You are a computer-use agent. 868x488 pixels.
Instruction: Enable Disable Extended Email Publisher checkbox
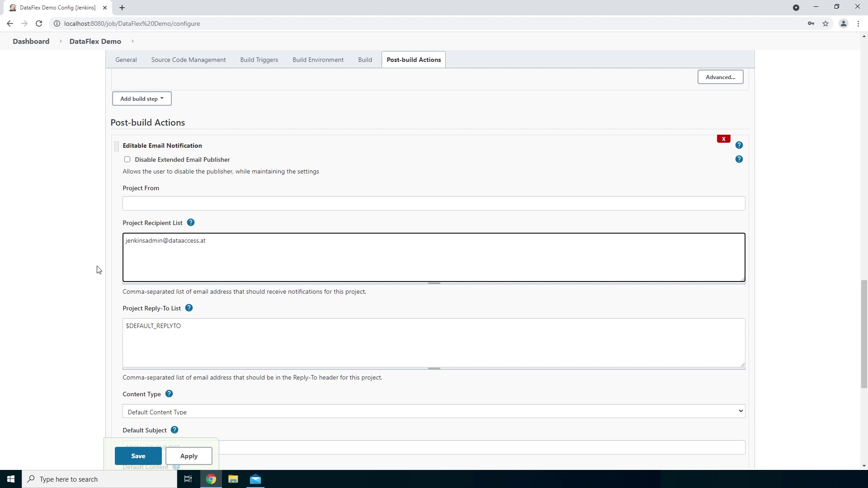pos(127,160)
